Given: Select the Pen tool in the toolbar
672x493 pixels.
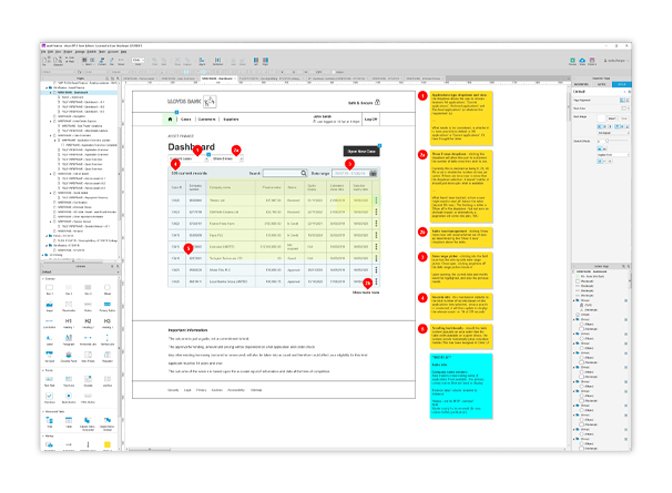Looking at the screenshot, I should [x=112, y=61].
